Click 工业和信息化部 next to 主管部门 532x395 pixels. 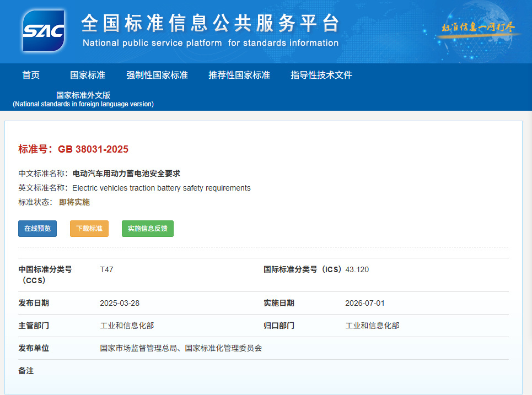click(x=127, y=326)
